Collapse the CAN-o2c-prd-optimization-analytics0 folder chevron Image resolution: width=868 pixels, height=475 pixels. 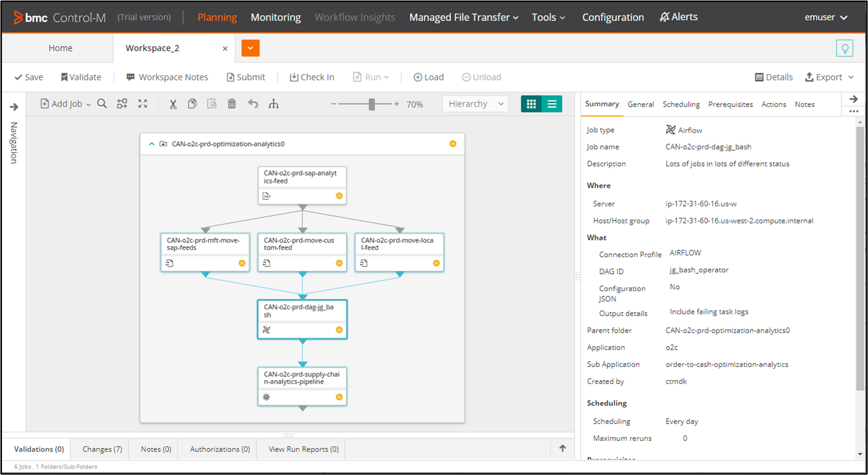click(x=152, y=144)
